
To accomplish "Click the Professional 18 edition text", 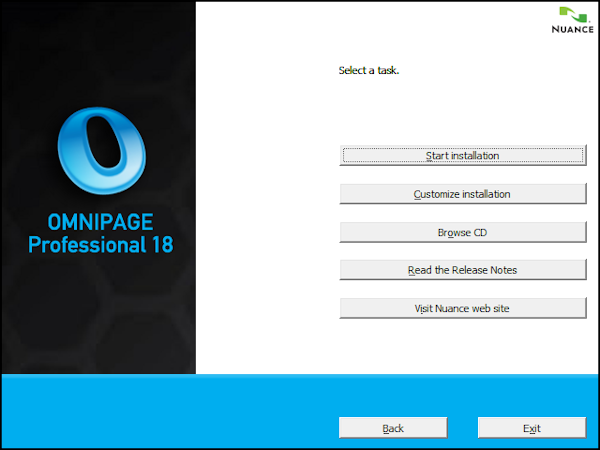I will pyautogui.click(x=101, y=245).
